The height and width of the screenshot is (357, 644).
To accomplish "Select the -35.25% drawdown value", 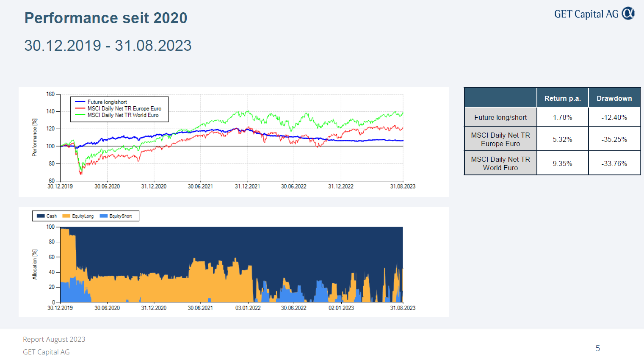I will pos(614,139).
